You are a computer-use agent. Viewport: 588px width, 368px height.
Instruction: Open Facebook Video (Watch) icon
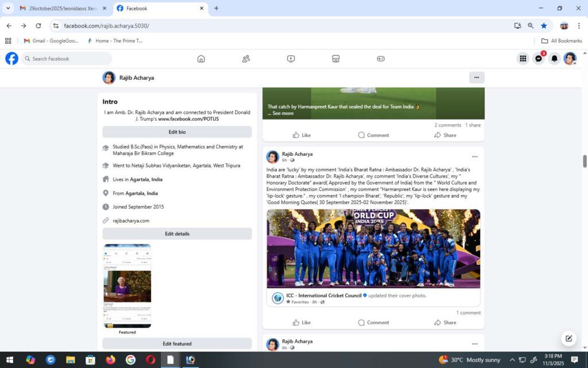coord(291,59)
